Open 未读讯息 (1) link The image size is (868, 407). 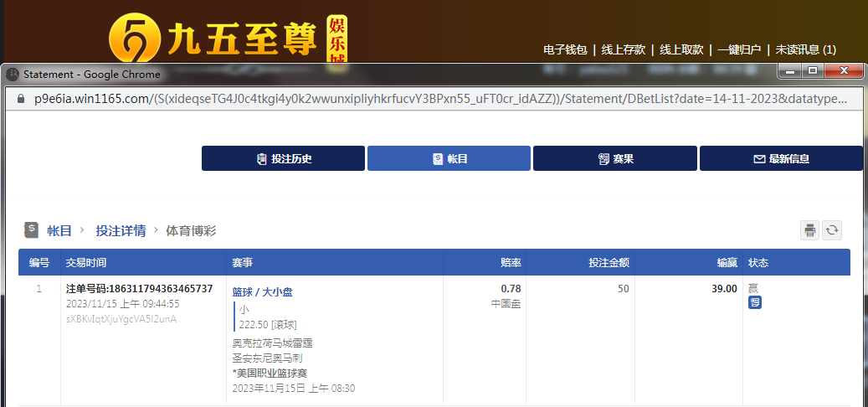click(805, 50)
